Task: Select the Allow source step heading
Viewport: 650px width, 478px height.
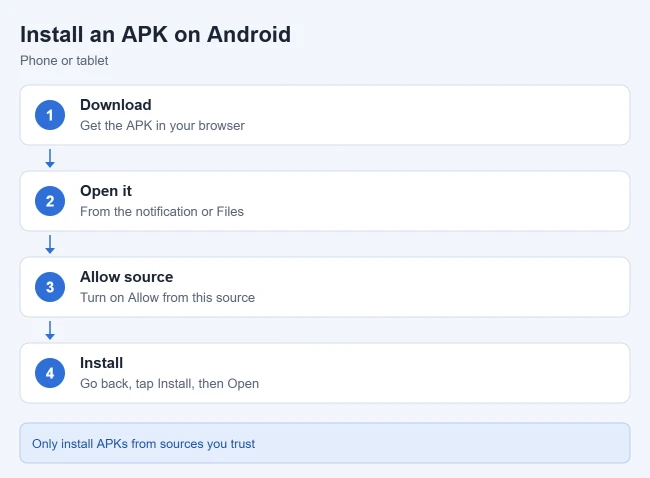Action: click(126, 277)
